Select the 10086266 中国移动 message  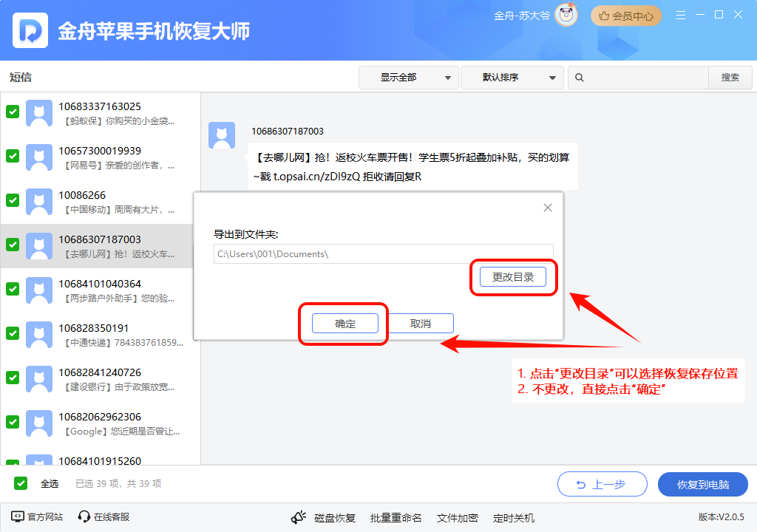101,202
